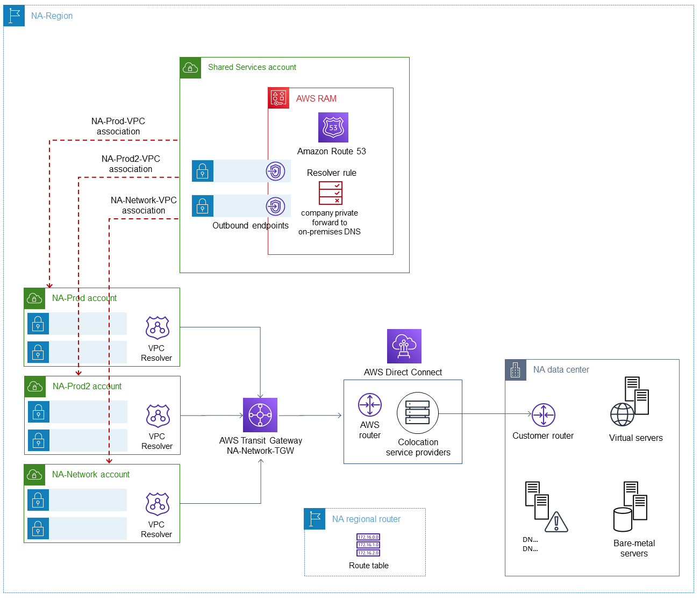Screen dimensions: 700x600
Task: Click the NA regional router title
Action: [366, 519]
